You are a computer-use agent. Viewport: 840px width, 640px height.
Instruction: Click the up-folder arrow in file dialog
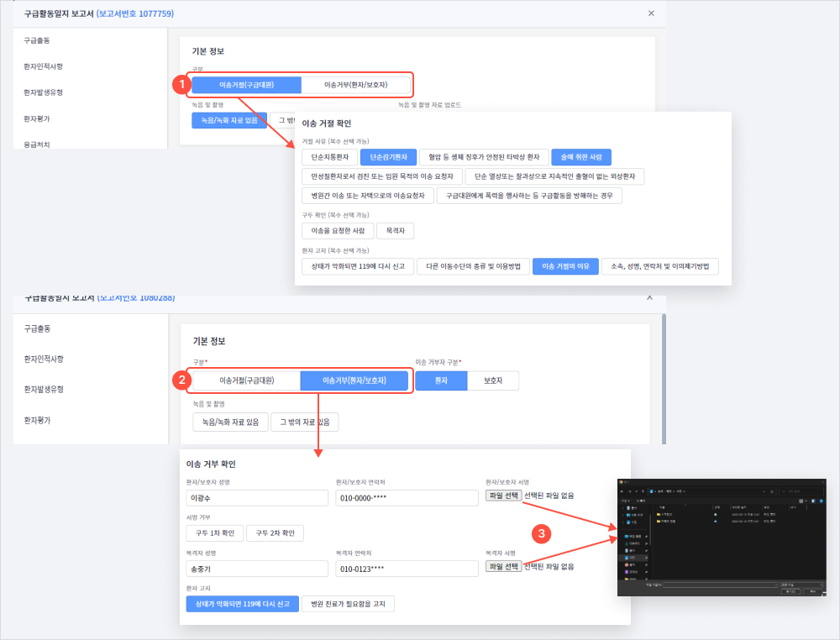point(643,491)
